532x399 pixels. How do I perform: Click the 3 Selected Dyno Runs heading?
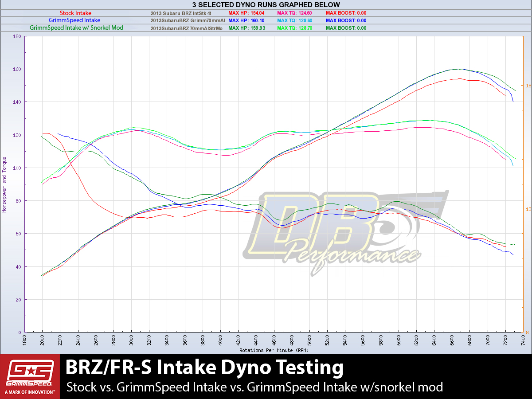tap(266, 5)
